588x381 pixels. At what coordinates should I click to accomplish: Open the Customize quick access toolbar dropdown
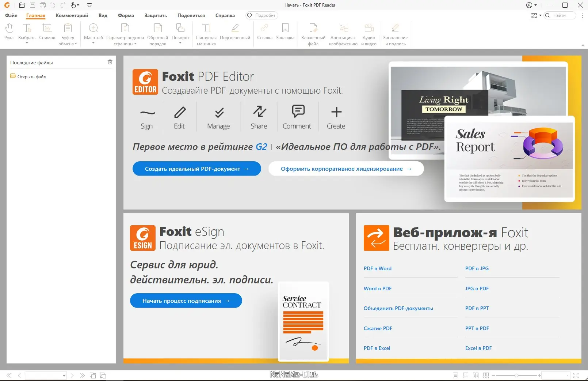pyautogui.click(x=89, y=5)
